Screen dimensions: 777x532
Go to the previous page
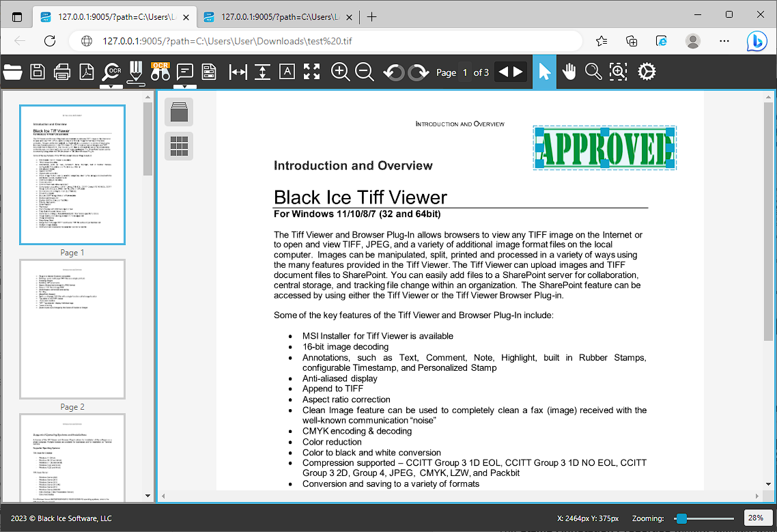(x=503, y=72)
